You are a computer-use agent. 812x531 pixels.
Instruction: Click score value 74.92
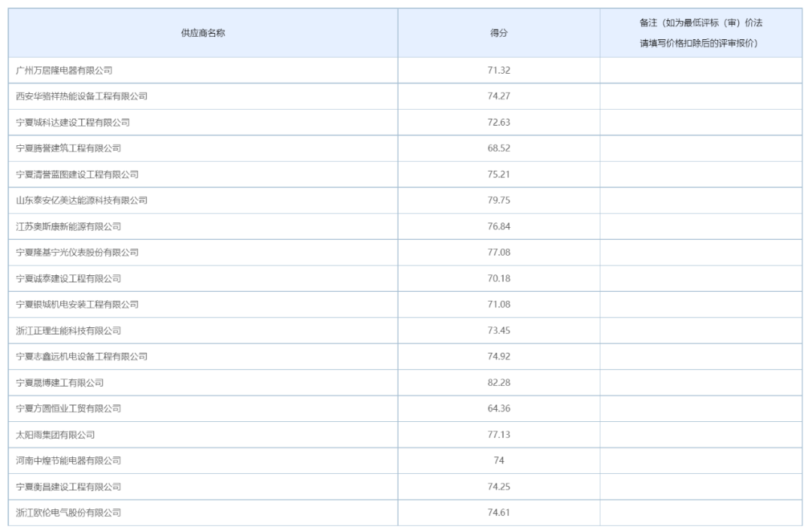(498, 357)
